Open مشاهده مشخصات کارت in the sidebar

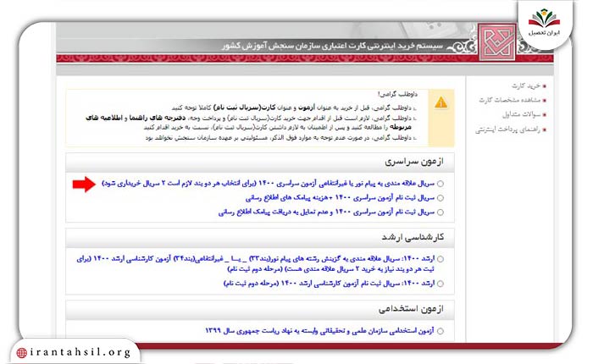(509, 100)
